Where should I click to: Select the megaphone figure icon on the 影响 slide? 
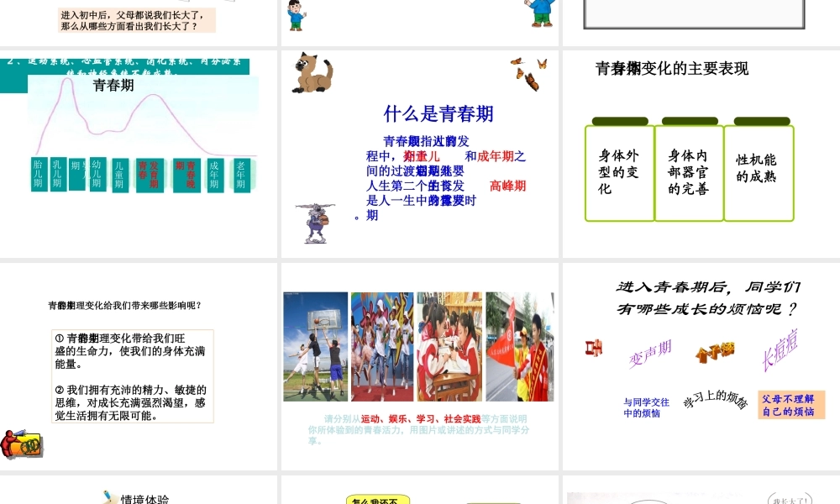[22, 444]
